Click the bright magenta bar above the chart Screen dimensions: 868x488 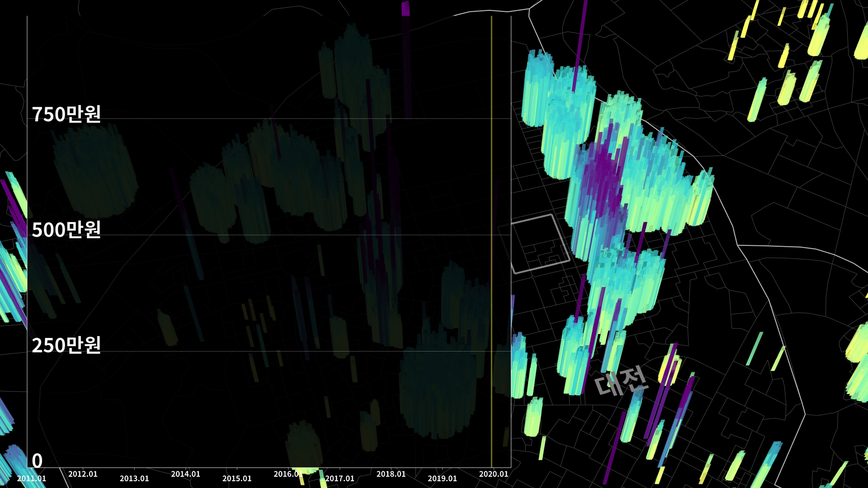click(405, 9)
